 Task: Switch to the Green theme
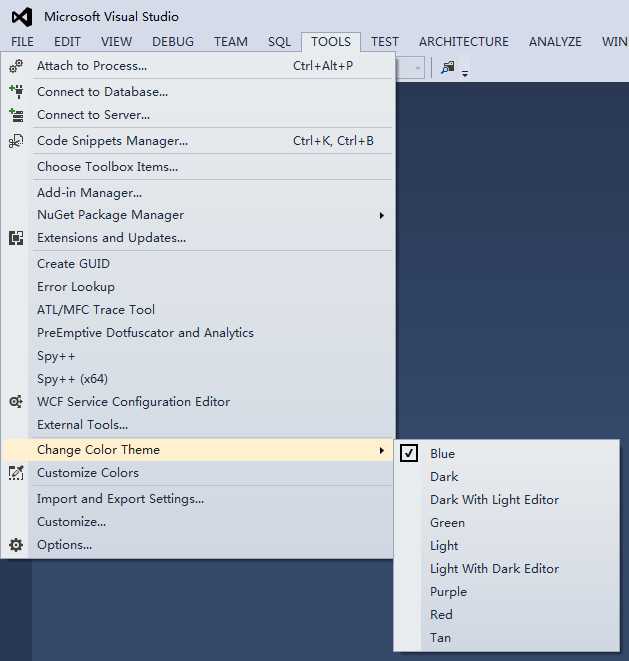tap(507, 523)
